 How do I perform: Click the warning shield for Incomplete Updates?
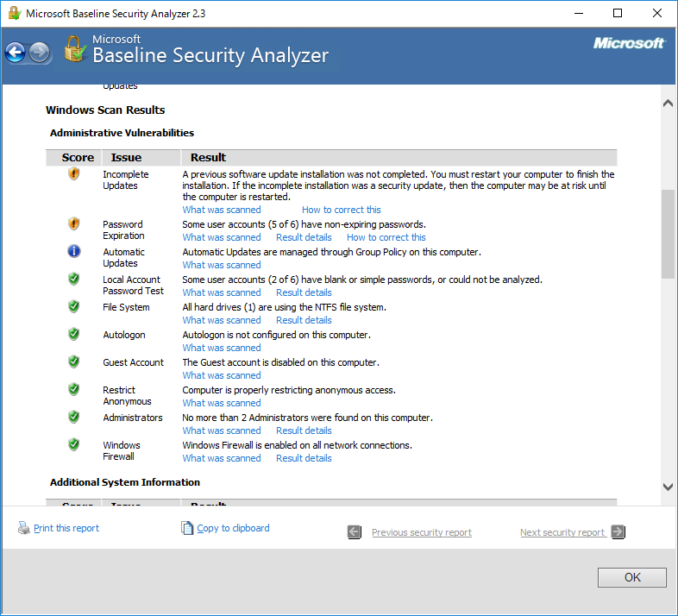(74, 173)
